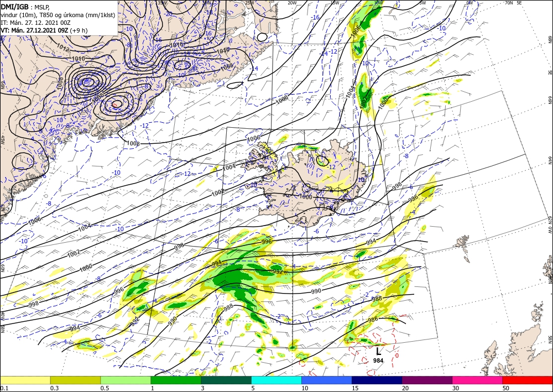Click the olive 0.3–0.5 legend swatch
The width and height of the screenshot is (553, 392).
tap(75, 380)
